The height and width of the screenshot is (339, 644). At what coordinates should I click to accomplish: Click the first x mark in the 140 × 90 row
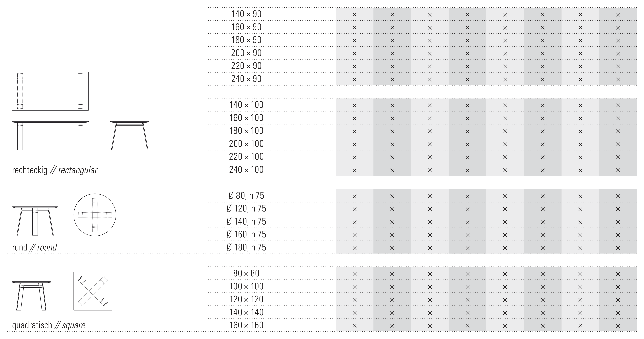(354, 14)
